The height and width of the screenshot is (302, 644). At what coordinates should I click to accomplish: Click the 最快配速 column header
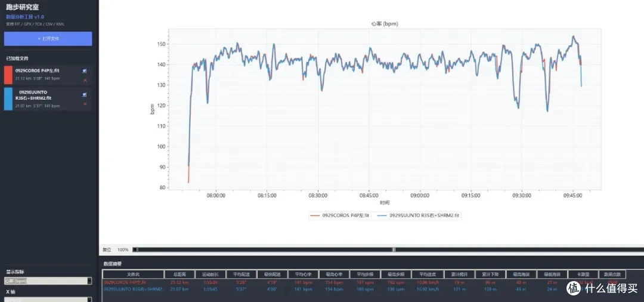tap(272, 275)
